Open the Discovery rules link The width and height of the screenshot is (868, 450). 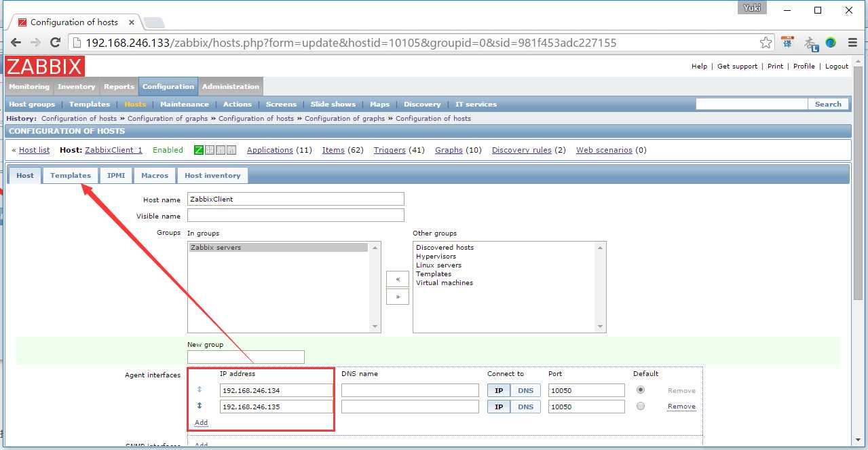point(522,150)
